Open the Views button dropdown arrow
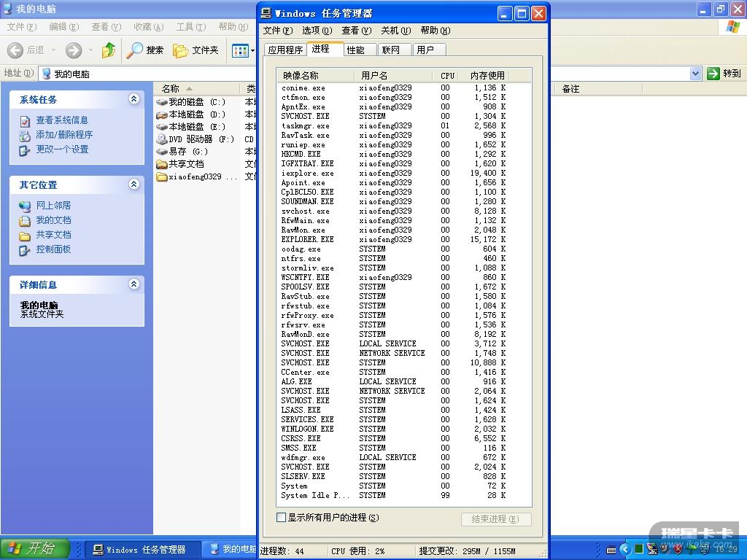 click(252, 50)
